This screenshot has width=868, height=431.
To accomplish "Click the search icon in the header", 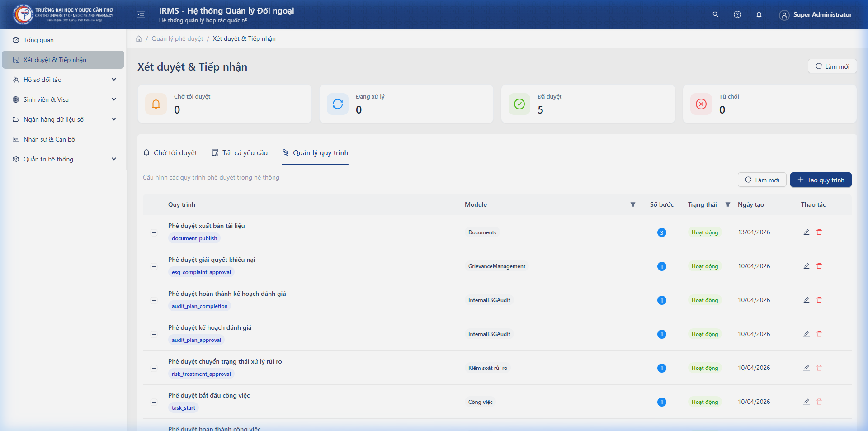I will point(715,14).
